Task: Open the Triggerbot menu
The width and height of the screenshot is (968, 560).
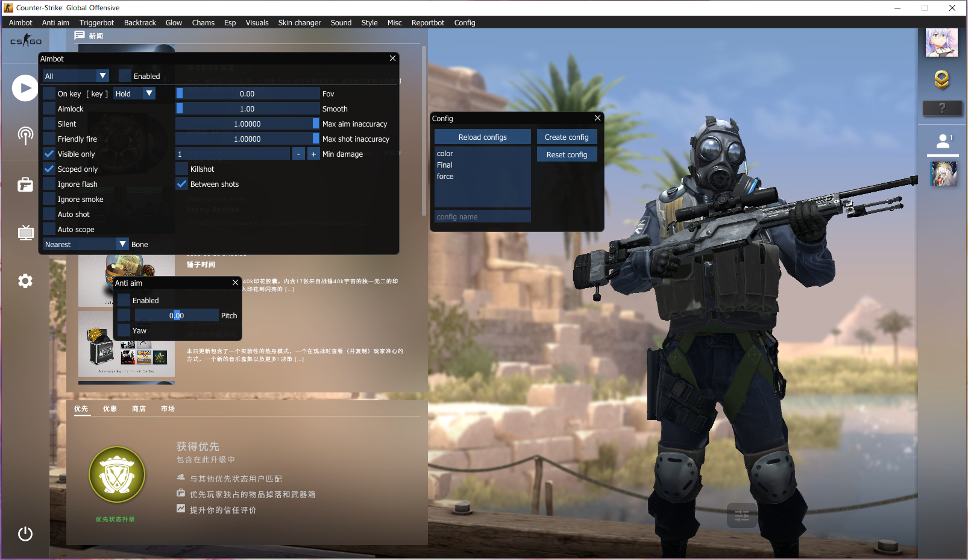Action: pyautogui.click(x=96, y=22)
